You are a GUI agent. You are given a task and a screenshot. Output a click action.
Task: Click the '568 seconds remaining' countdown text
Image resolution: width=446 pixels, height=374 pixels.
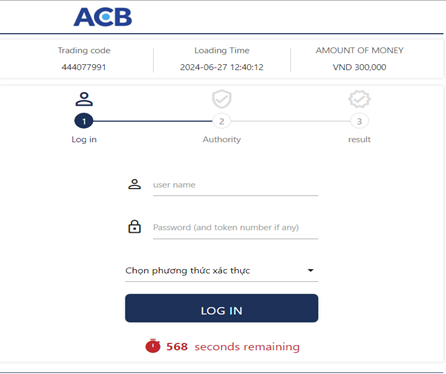pos(233,347)
